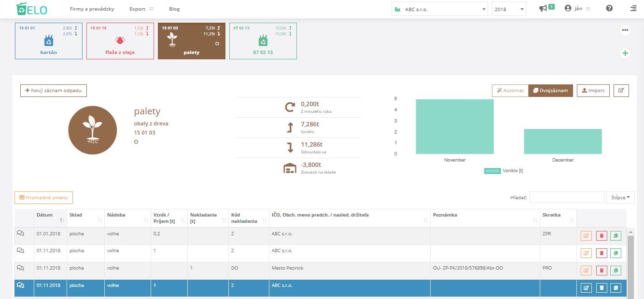Open comments for 01.01.2018 row
Screen dimensions: 644x299
pyautogui.click(x=20, y=233)
